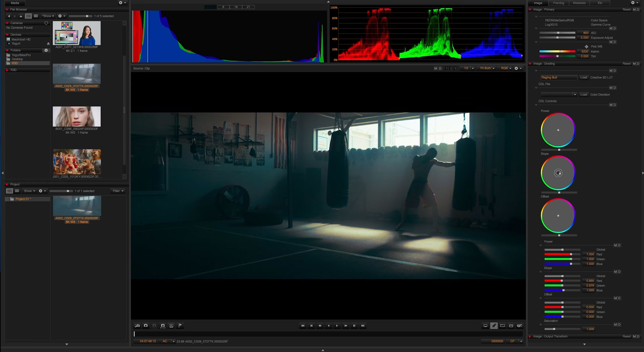This screenshot has width=644, height=352.
Task: Select viewer preset 1
Action: [x=447, y=68]
